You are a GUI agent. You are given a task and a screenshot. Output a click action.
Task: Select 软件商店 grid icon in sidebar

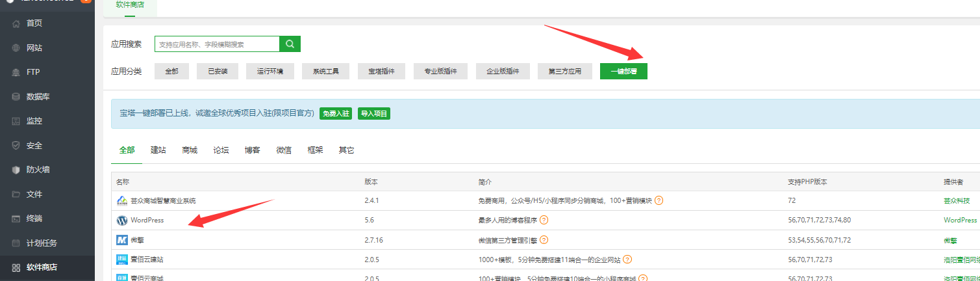pos(16,267)
